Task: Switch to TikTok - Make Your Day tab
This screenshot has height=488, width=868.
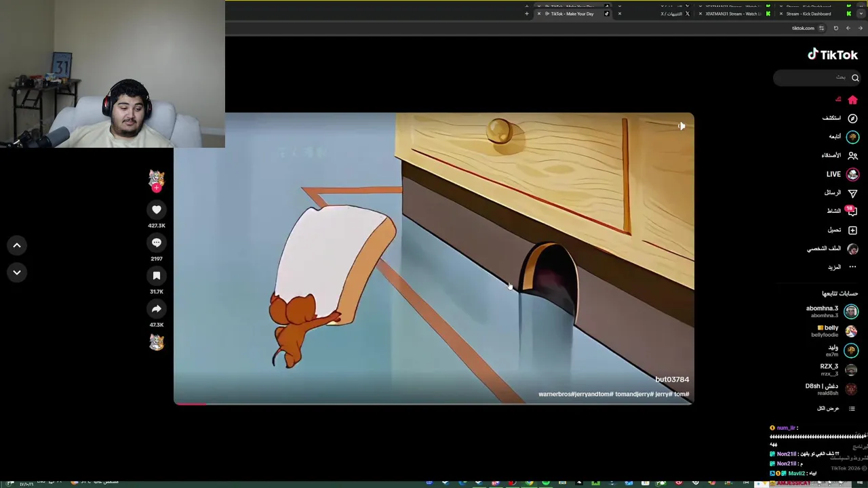Action: tap(572, 14)
